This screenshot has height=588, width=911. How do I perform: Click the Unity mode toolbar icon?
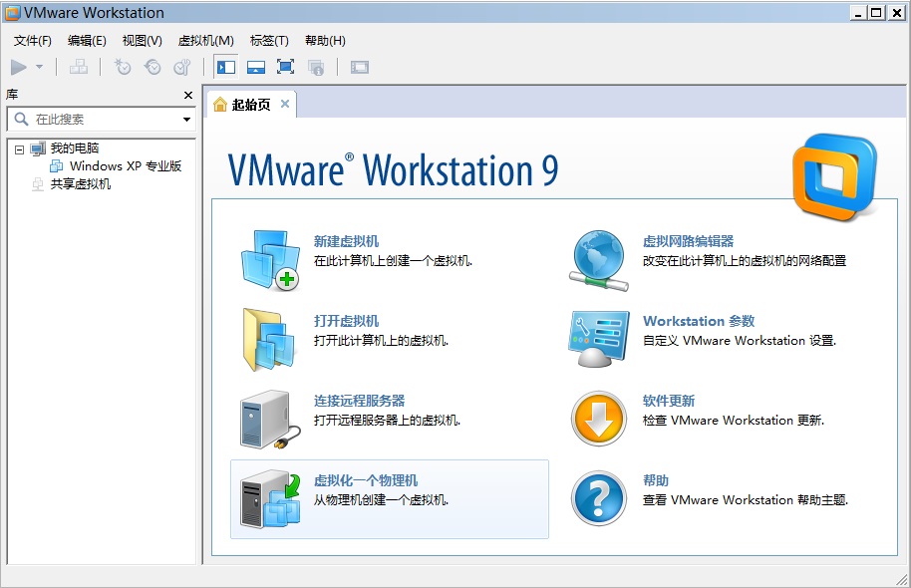pyautogui.click(x=316, y=68)
